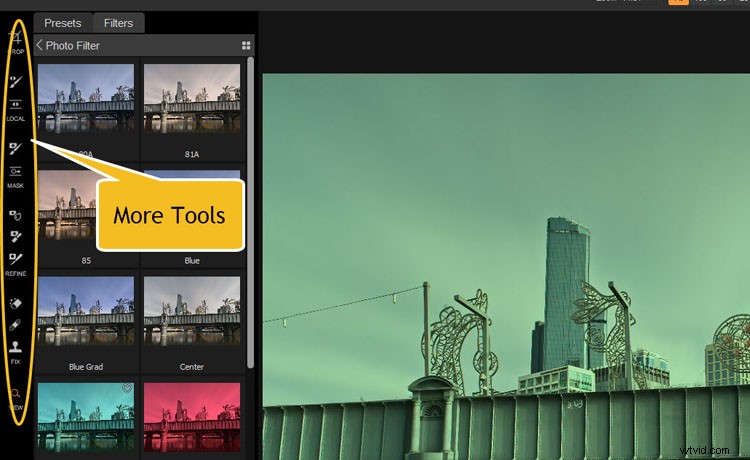
Task: Select the Masking Bug tool above MASK label
Action: click(x=15, y=171)
